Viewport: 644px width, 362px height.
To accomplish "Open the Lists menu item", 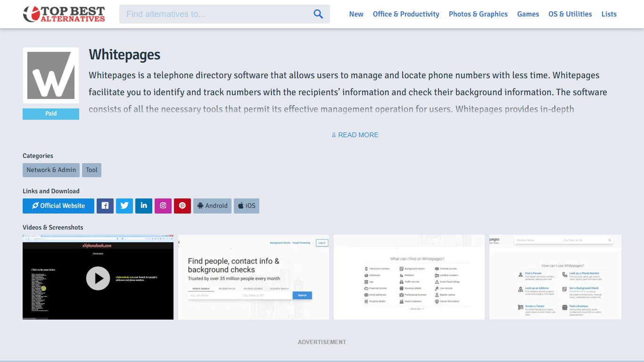I will click(609, 14).
